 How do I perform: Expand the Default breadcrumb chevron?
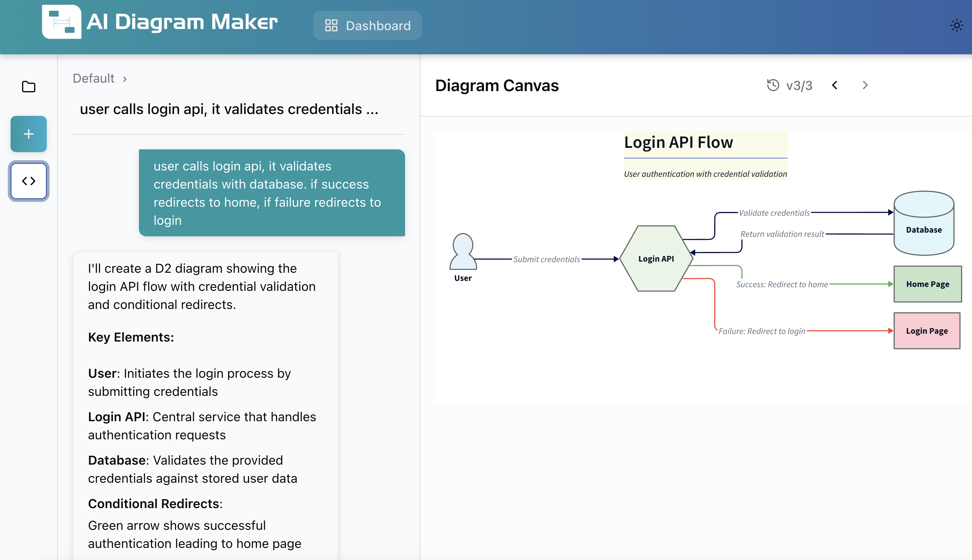pyautogui.click(x=125, y=79)
